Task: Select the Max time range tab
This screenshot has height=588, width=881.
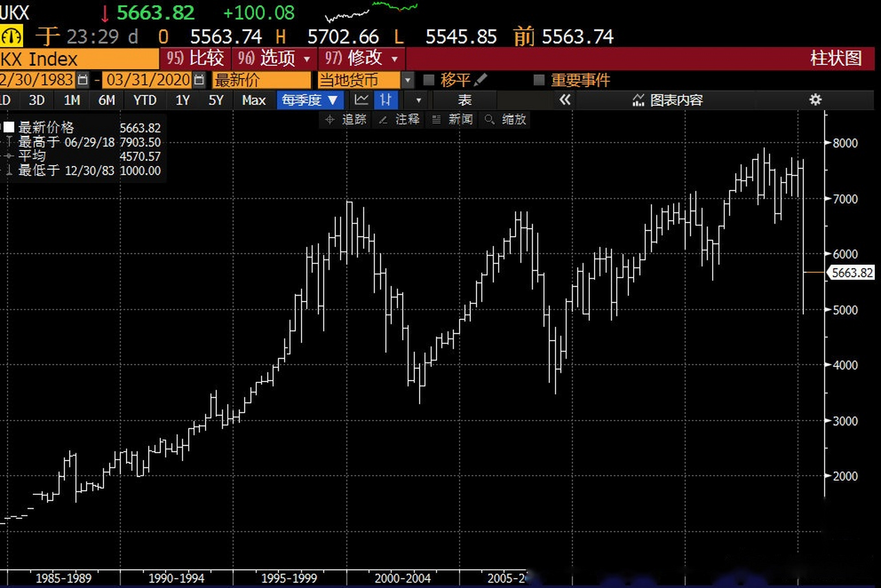Action: (x=253, y=100)
